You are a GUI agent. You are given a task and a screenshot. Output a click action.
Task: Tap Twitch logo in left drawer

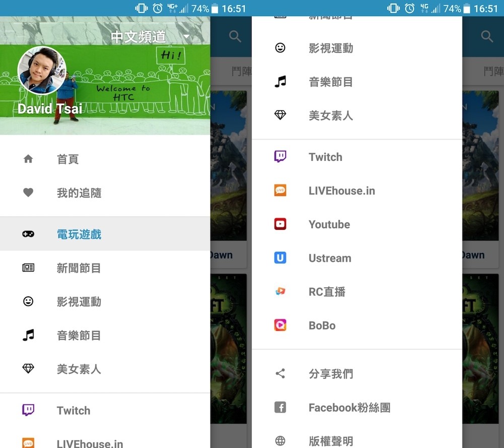pos(28,410)
